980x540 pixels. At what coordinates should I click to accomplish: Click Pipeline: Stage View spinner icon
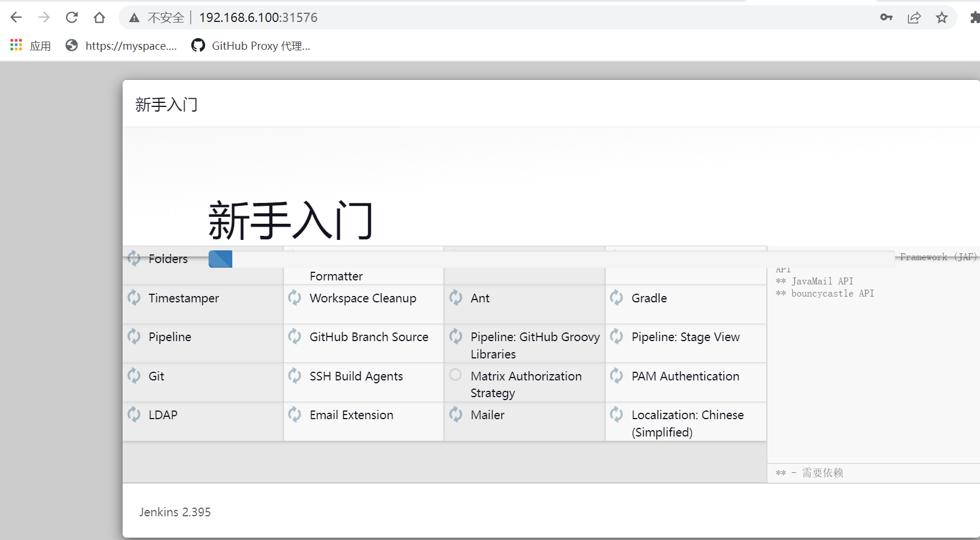click(617, 336)
